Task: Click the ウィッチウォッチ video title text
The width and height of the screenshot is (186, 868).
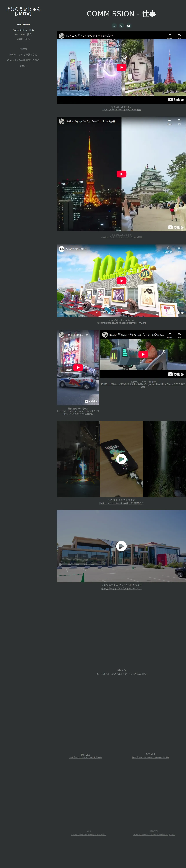Action: [90, 36]
